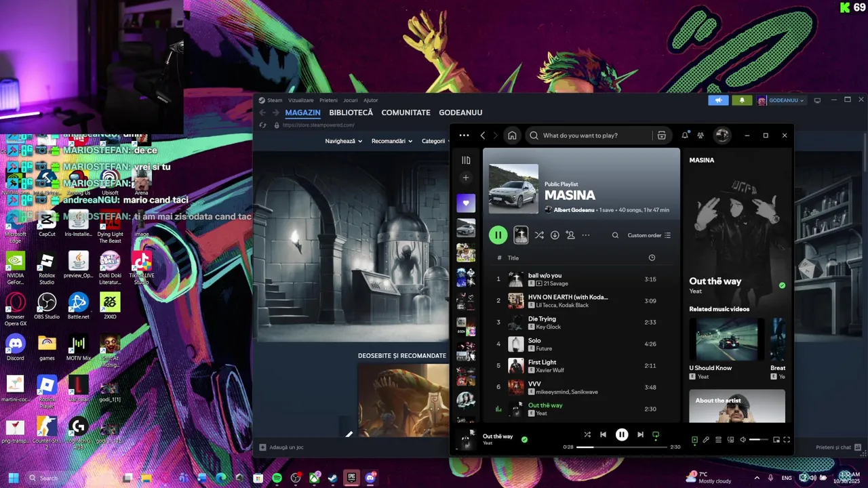The width and height of the screenshot is (868, 488).
Task: Enter Spotify full screen mode
Action: [787, 440]
